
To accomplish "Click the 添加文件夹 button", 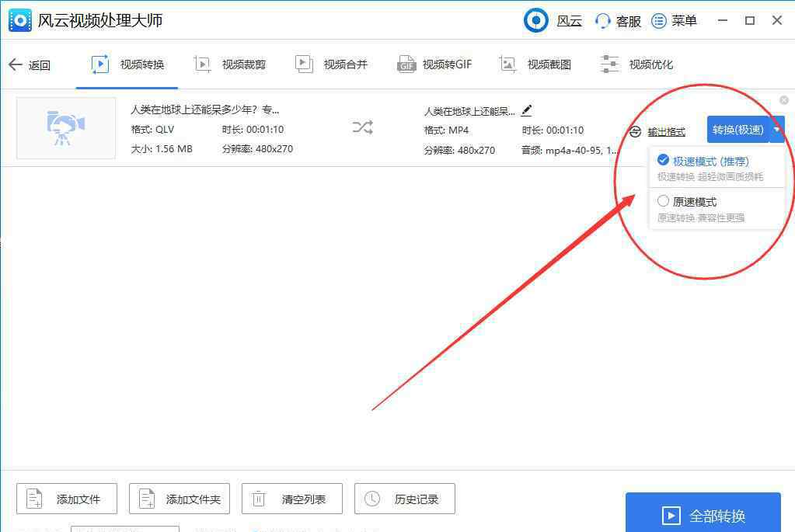I will (180, 499).
